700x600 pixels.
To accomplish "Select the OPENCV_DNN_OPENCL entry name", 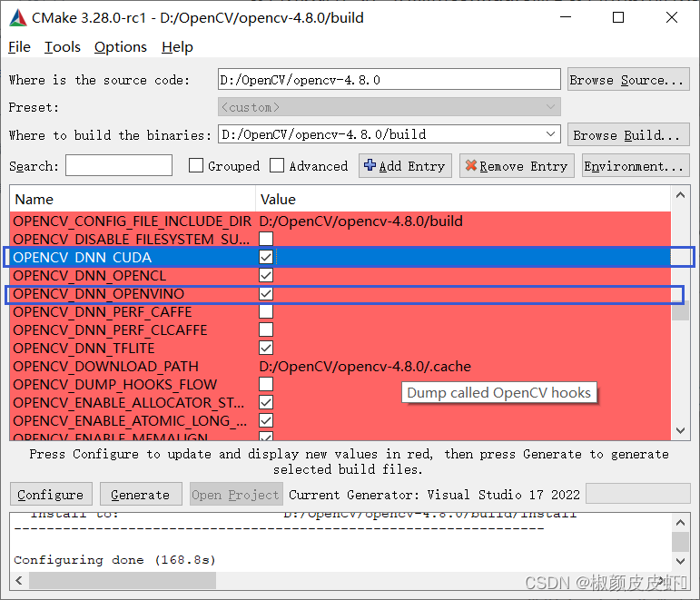I will pyautogui.click(x=89, y=275).
